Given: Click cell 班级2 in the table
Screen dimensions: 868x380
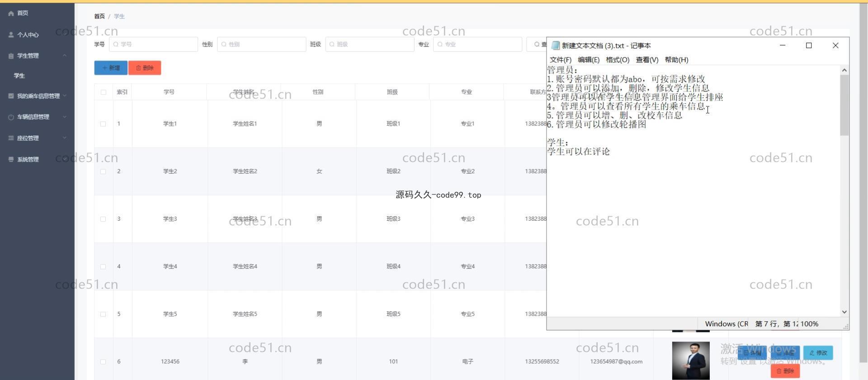Looking at the screenshot, I should click(x=393, y=171).
